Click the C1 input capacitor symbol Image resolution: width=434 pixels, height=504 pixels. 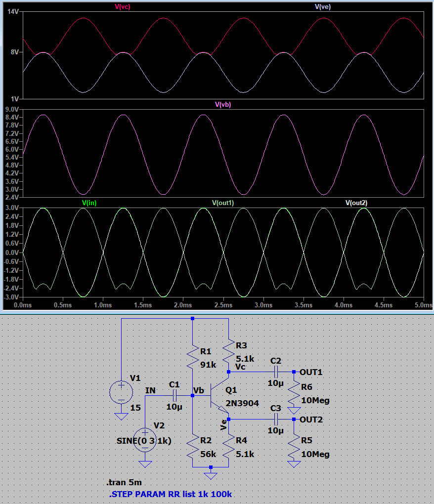[174, 395]
